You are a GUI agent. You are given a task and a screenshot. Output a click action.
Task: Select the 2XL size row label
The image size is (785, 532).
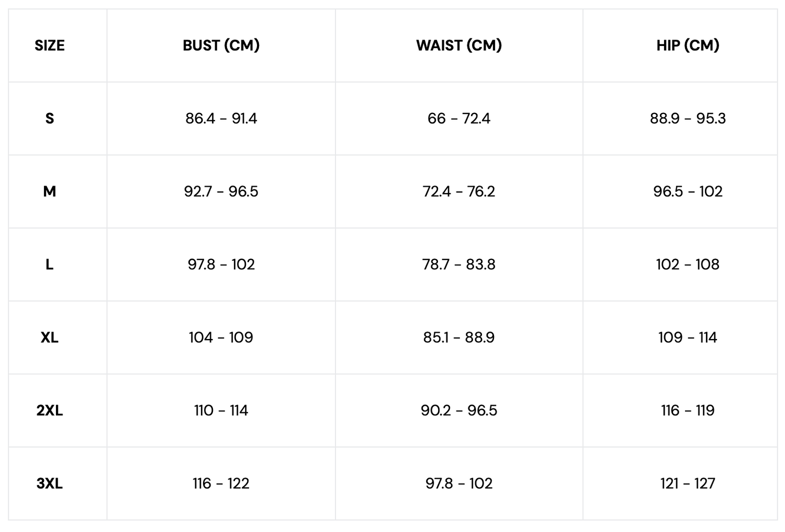tap(50, 411)
